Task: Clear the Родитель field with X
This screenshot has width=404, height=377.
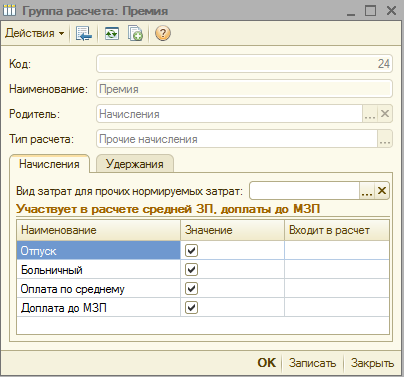Action: (x=385, y=114)
